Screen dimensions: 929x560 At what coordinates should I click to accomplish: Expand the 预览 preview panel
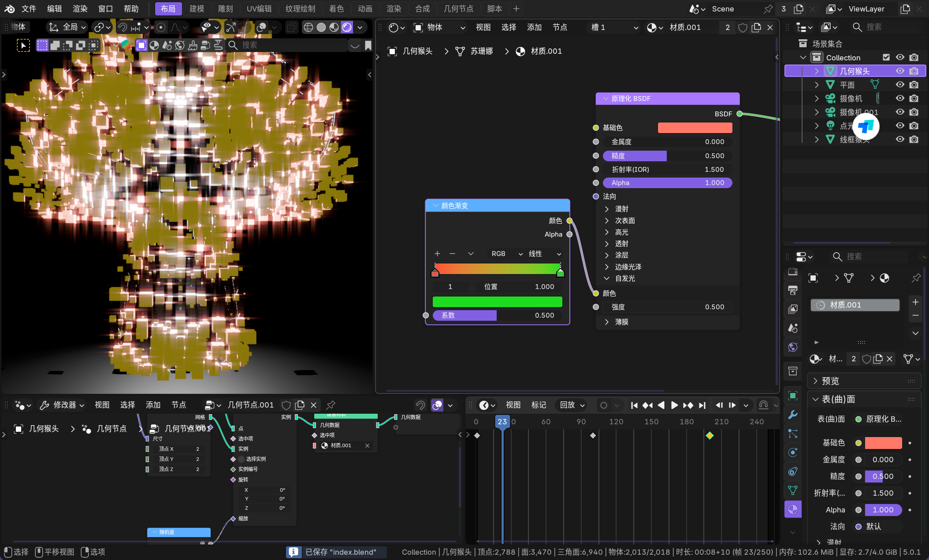point(830,381)
